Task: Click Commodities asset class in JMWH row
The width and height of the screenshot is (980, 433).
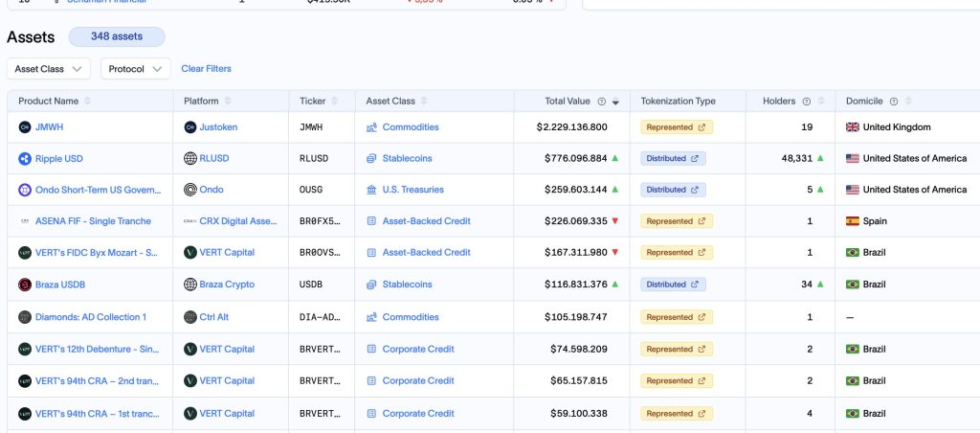Action: pos(411,127)
